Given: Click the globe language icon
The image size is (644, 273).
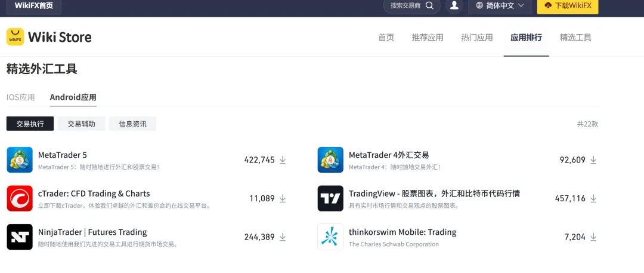Looking at the screenshot, I should 479,5.
